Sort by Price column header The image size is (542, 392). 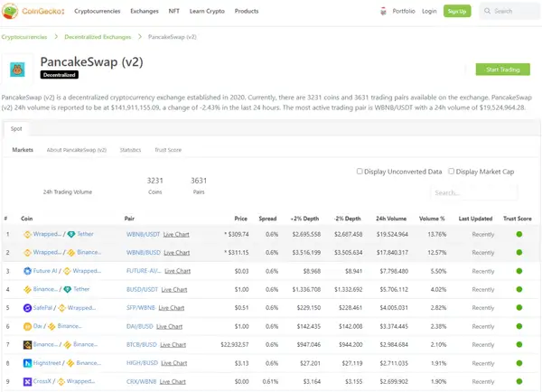[x=241, y=219]
